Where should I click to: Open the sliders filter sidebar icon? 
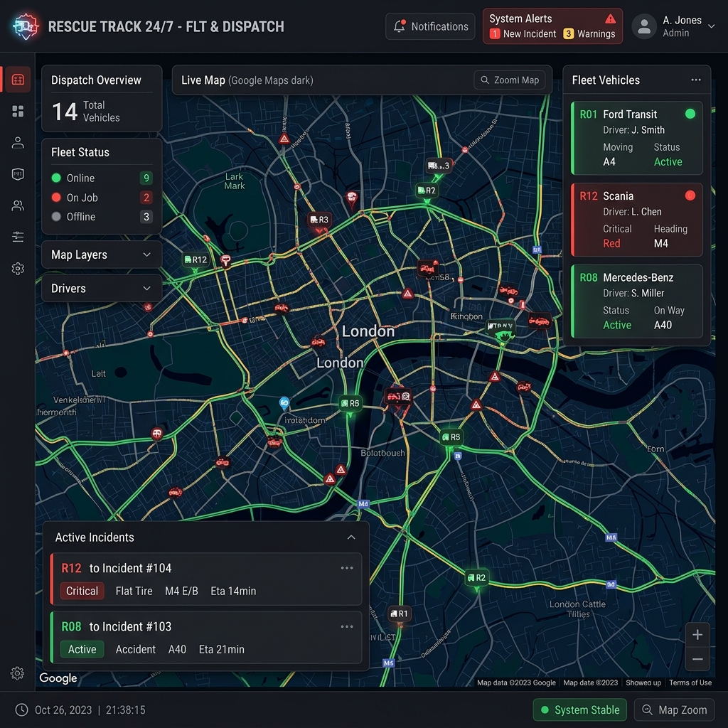coord(18,237)
